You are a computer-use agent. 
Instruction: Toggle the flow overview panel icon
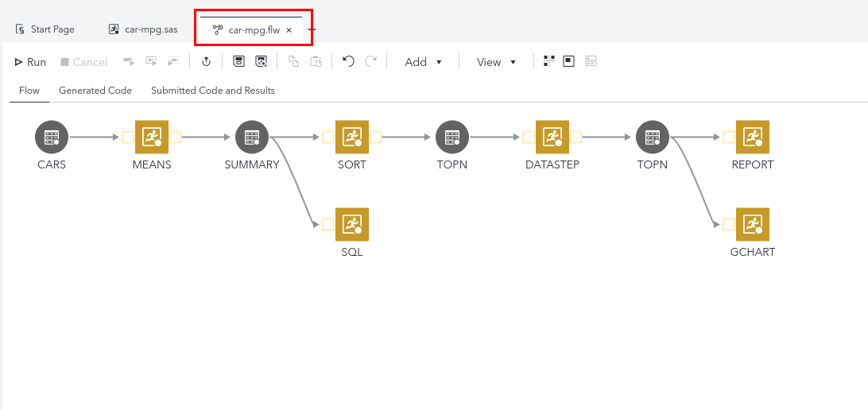(x=569, y=61)
